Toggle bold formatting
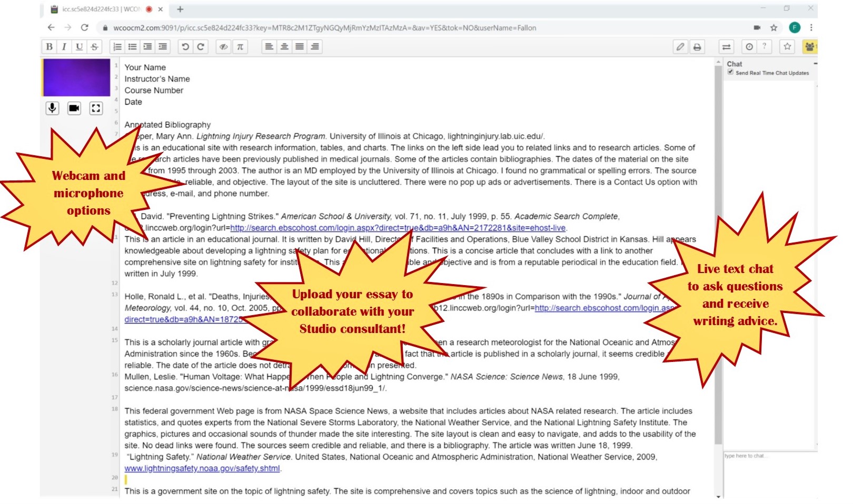This screenshot has height=504, width=853. [49, 47]
